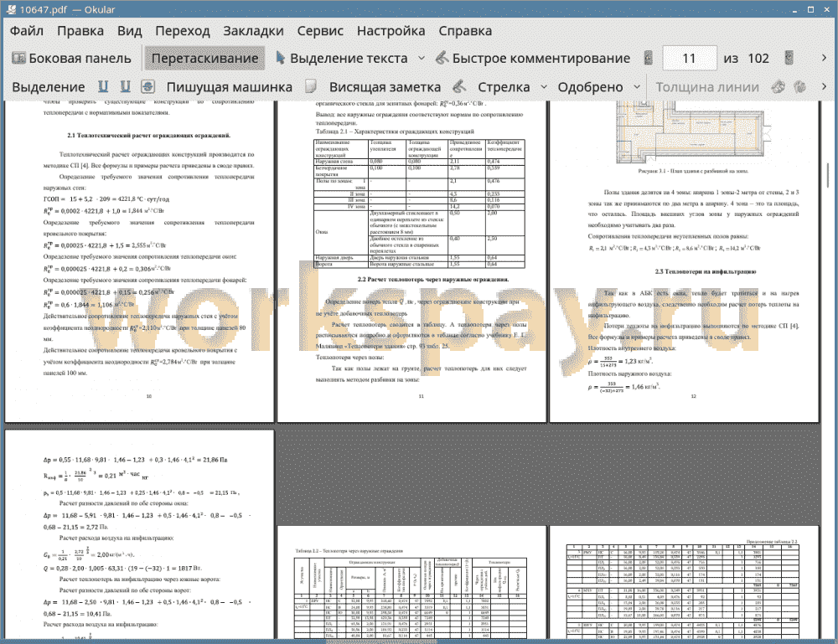The image size is (838, 644).
Task: Open the Файл menu
Action: tap(27, 31)
